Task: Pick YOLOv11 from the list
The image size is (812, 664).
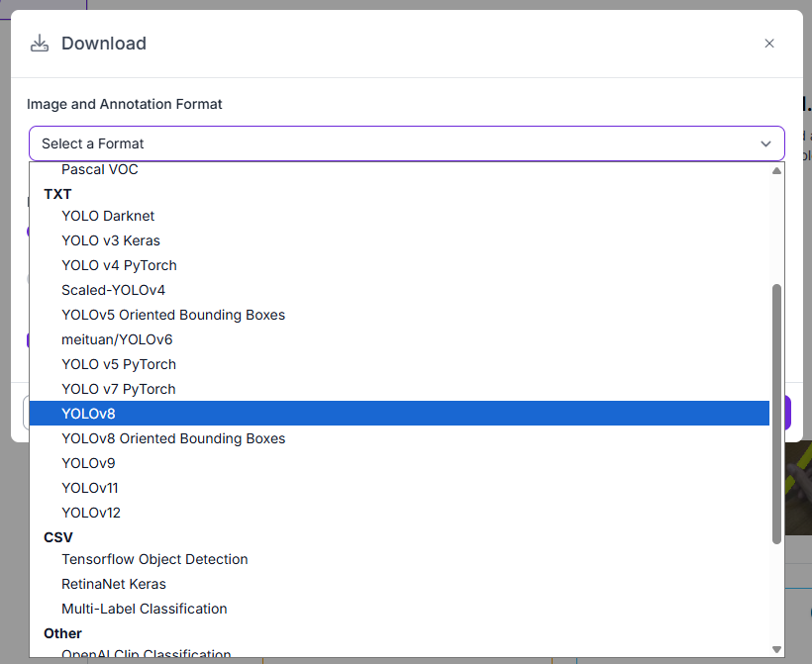Action: tap(90, 488)
